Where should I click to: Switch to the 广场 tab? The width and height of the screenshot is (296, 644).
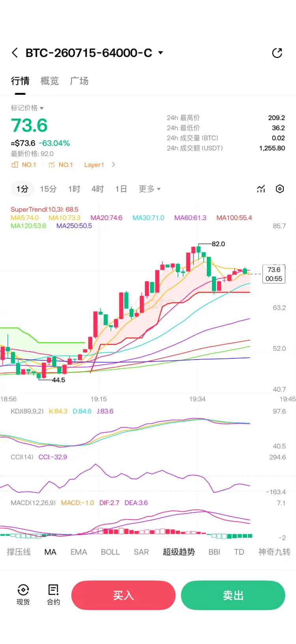[79, 81]
